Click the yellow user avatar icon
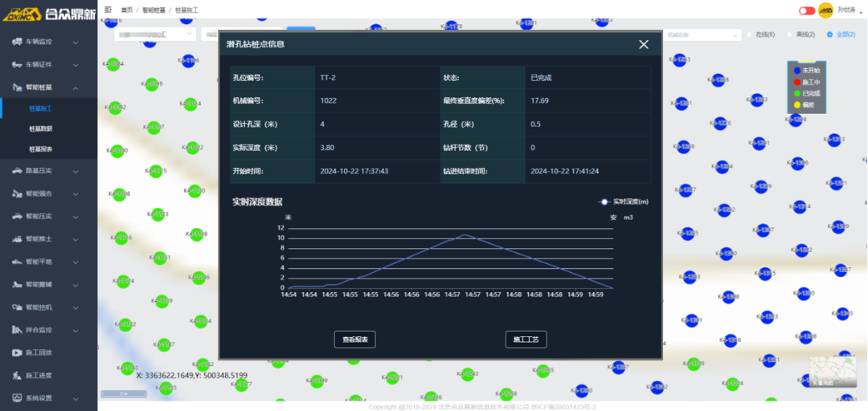Image resolution: width=868 pixels, height=411 pixels. 825,10
